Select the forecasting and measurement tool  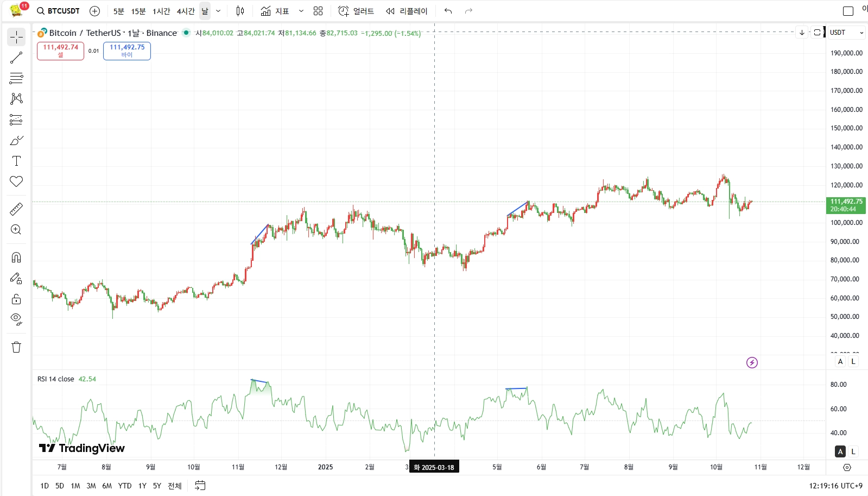[x=16, y=120]
